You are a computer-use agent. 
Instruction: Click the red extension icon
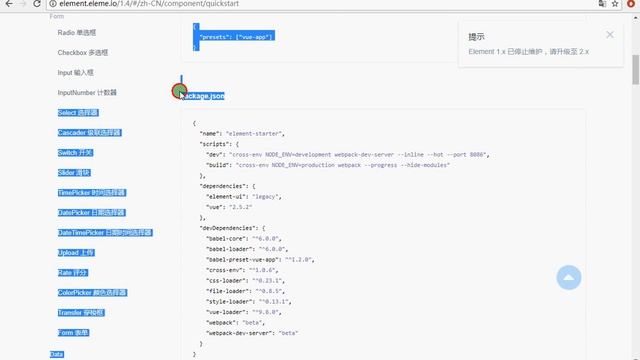[631, 4]
